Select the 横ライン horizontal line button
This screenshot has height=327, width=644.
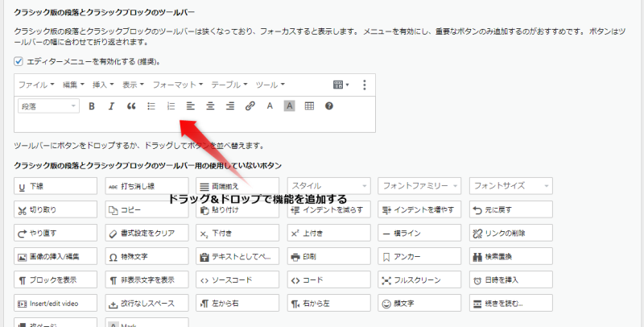419,233
